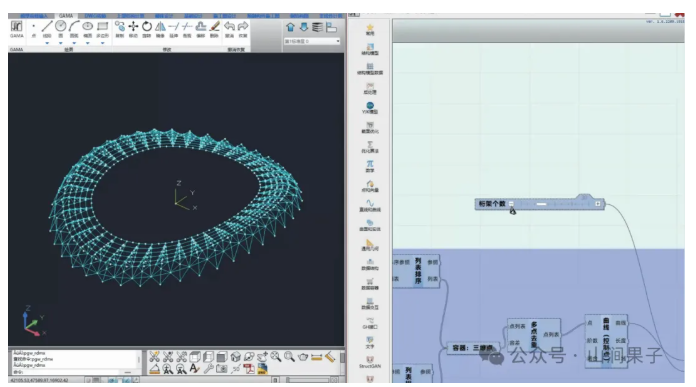Select the line drawing tool
Viewport: 696px width, 387px height.
[x=47, y=26]
